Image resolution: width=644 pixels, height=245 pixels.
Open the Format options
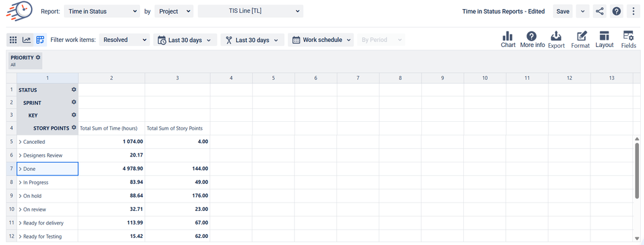click(x=580, y=40)
